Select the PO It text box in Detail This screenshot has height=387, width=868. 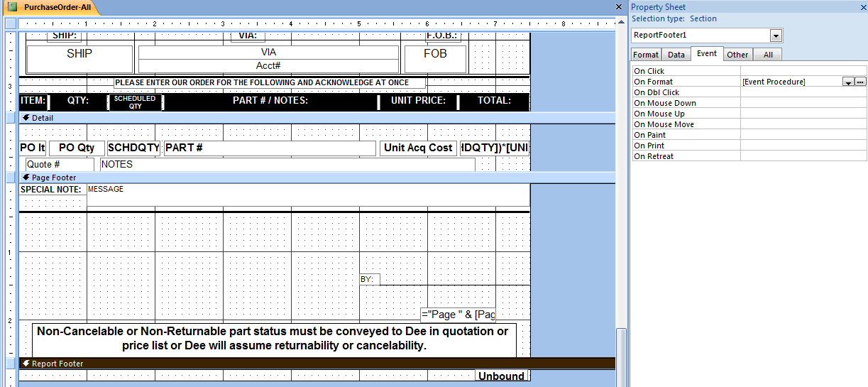33,148
